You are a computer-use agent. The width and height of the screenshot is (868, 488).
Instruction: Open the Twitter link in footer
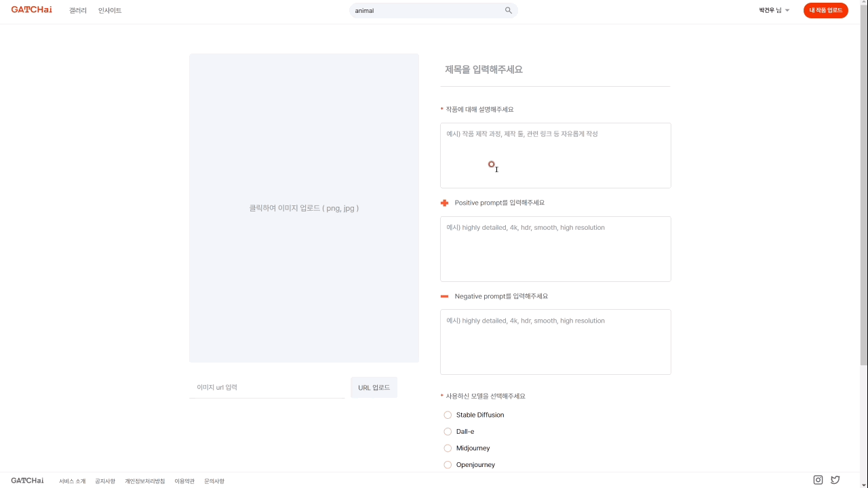tap(835, 480)
